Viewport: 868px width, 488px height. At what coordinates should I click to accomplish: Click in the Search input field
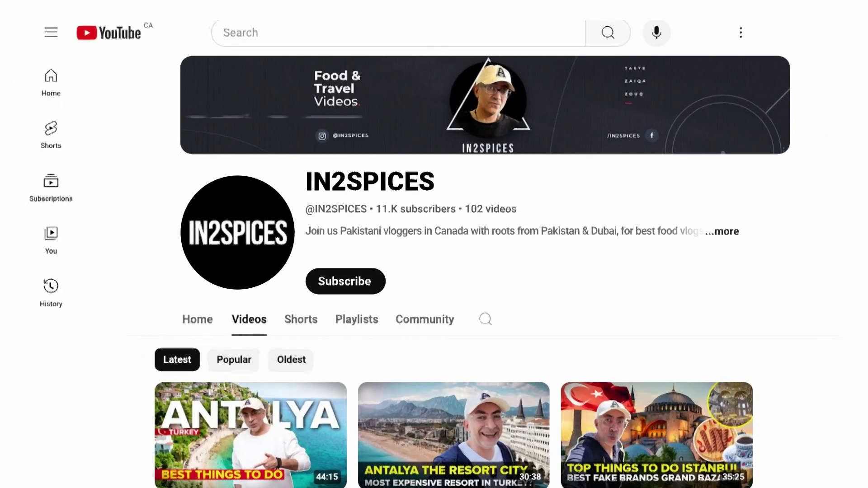[398, 33]
